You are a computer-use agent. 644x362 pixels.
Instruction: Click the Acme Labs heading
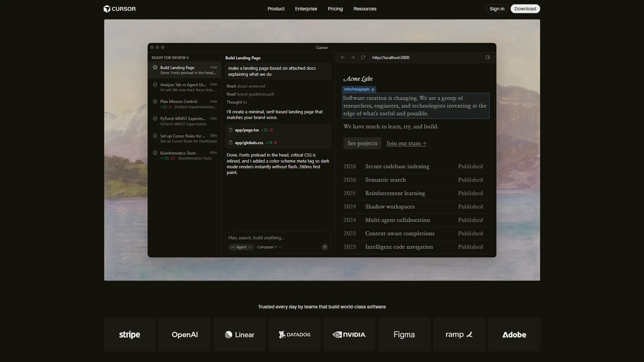click(x=358, y=79)
